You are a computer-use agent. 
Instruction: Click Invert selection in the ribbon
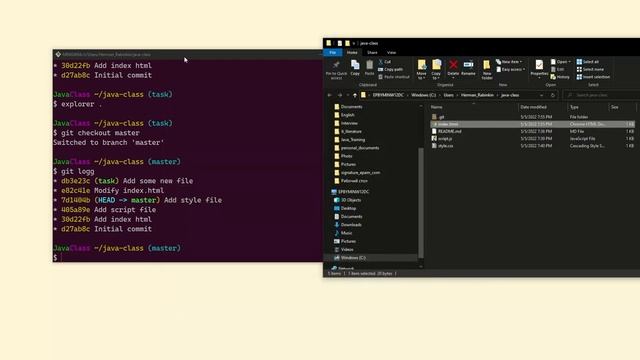tap(593, 77)
